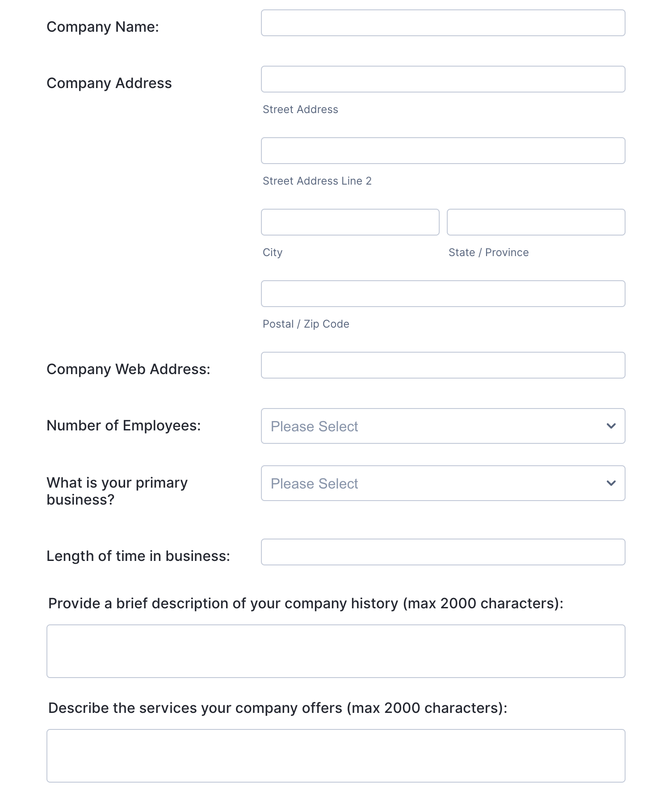Screen dimensions: 672x792
Task: Focus the Company Name input field
Action: (442, 23)
